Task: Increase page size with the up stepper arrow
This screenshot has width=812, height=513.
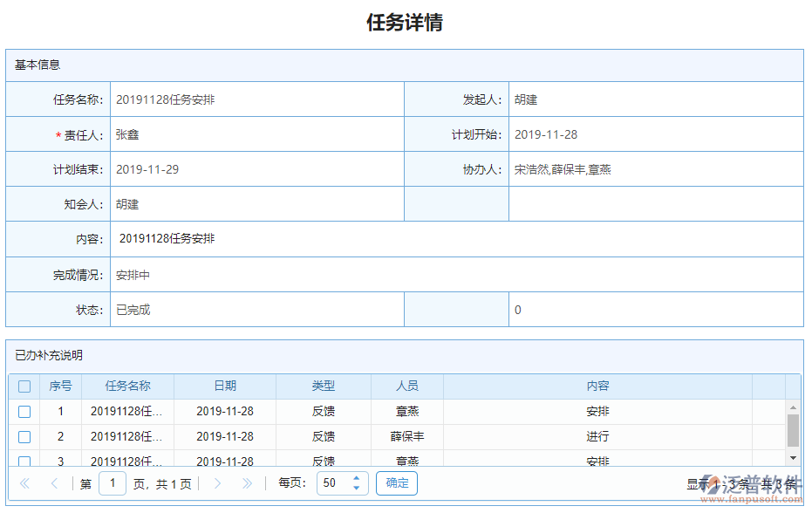Action: coord(356,477)
